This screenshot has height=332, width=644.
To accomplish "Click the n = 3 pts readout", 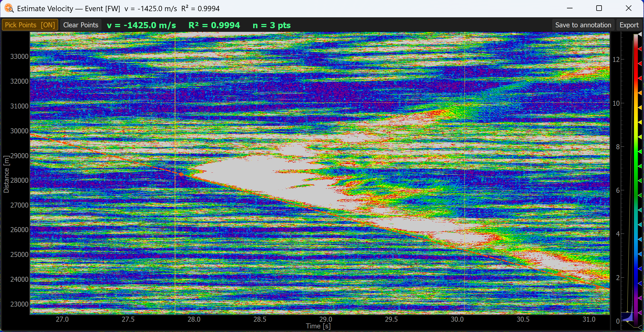I will tap(272, 25).
